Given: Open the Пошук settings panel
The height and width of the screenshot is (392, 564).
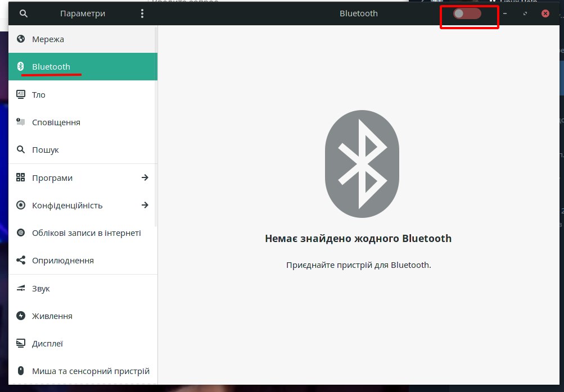Looking at the screenshot, I should tap(83, 150).
